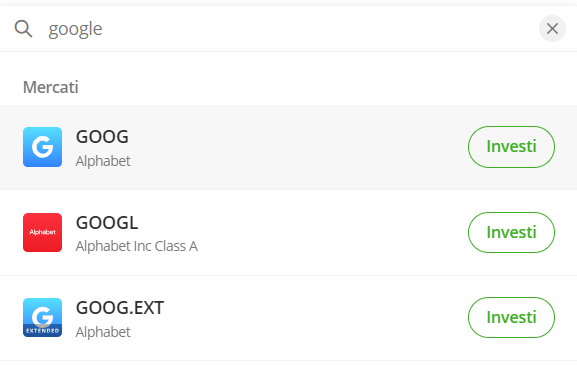Click the G Extended logo for GOOG.EXT
Screen dimensions: 577x371
pyautogui.click(x=42, y=318)
